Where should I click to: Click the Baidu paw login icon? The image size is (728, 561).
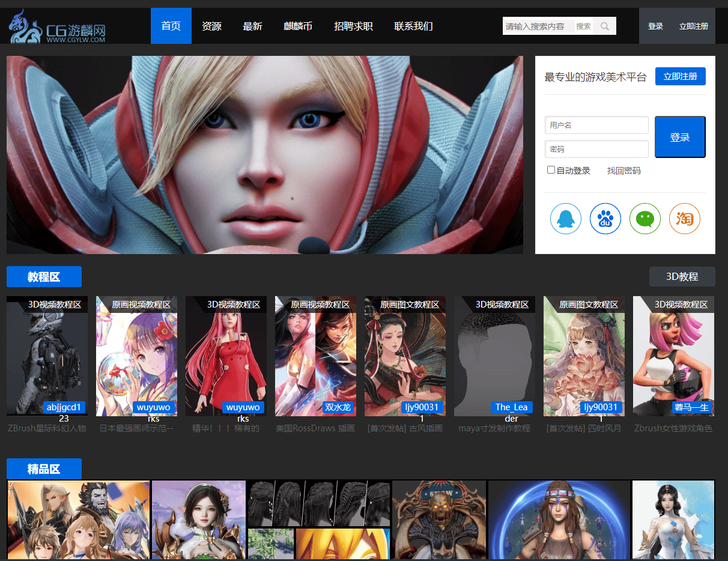pyautogui.click(x=605, y=219)
